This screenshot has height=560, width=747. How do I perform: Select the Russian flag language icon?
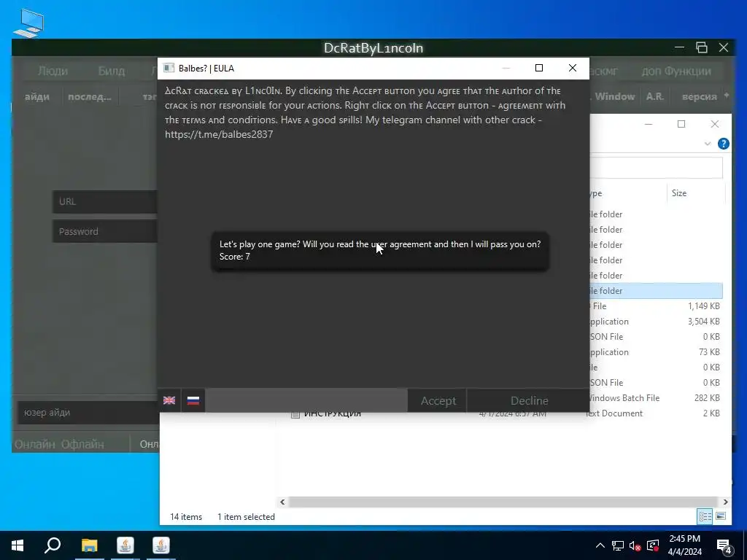(193, 400)
